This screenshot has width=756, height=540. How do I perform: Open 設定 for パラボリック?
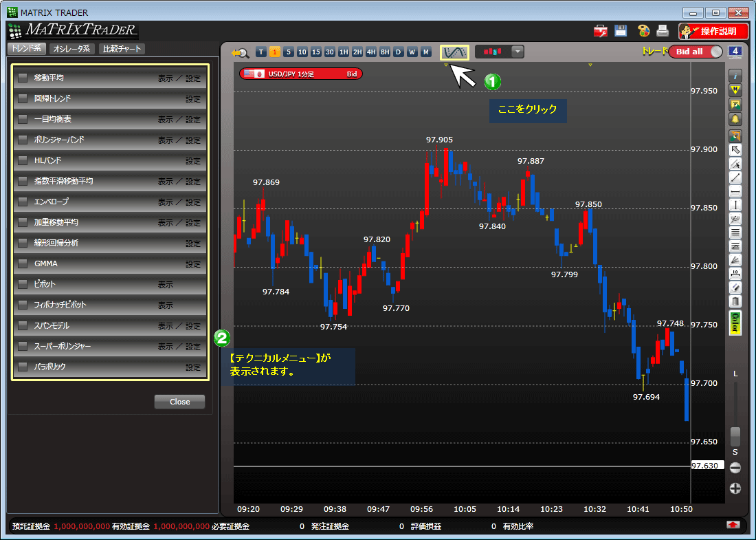(x=193, y=367)
